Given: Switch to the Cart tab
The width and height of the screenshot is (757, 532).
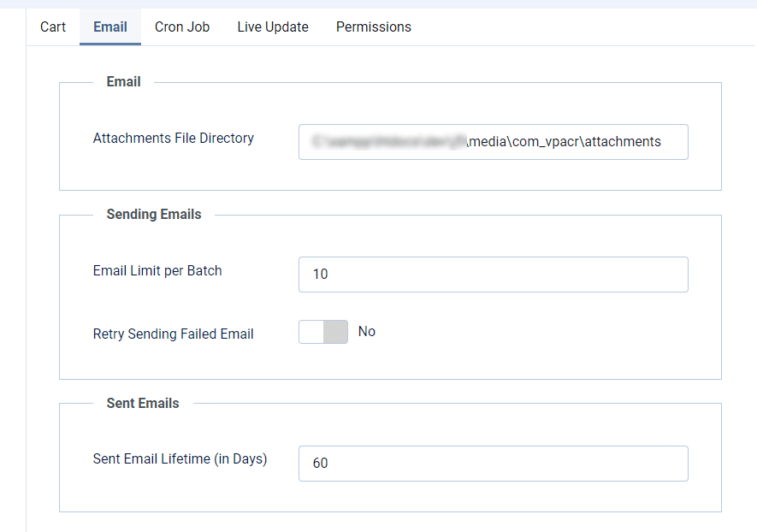Looking at the screenshot, I should 53,27.
